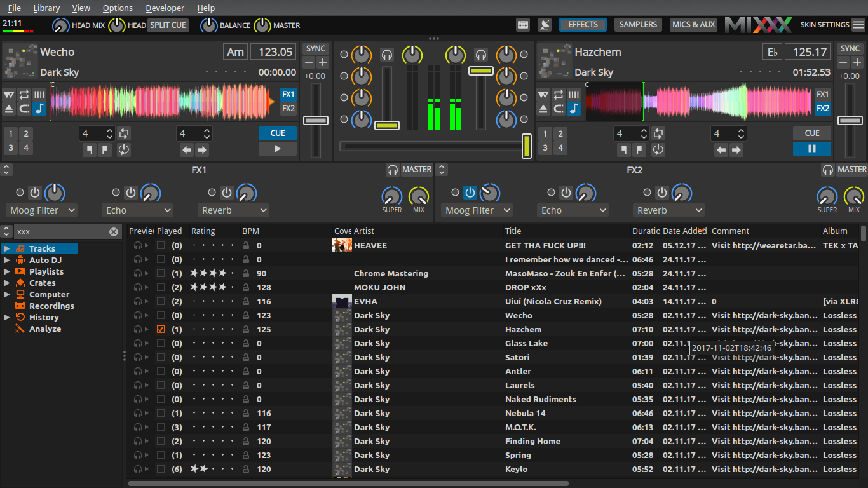The height and width of the screenshot is (488, 868).
Task: Open the Help menu
Action: tap(206, 8)
